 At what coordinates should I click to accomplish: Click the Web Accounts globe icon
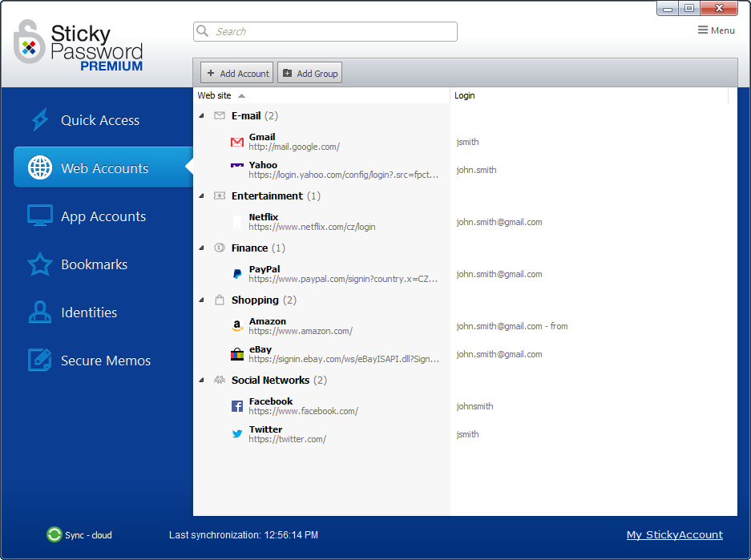click(40, 167)
